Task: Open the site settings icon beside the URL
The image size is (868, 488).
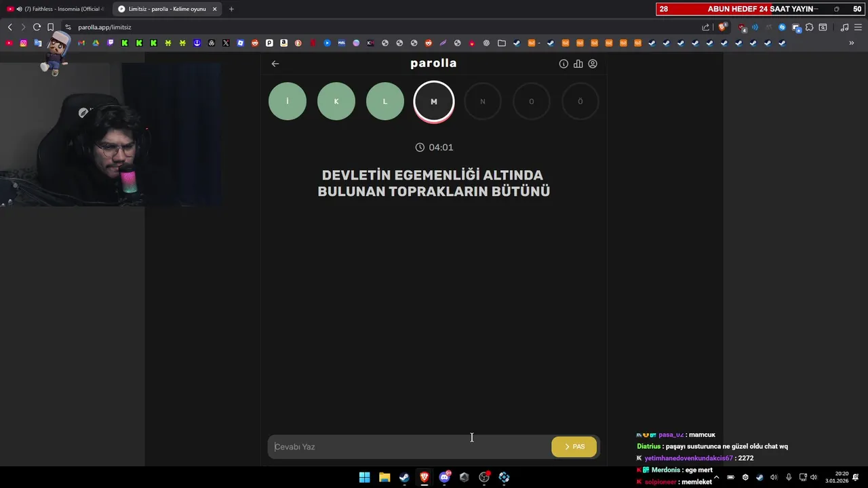Action: pos(68,27)
